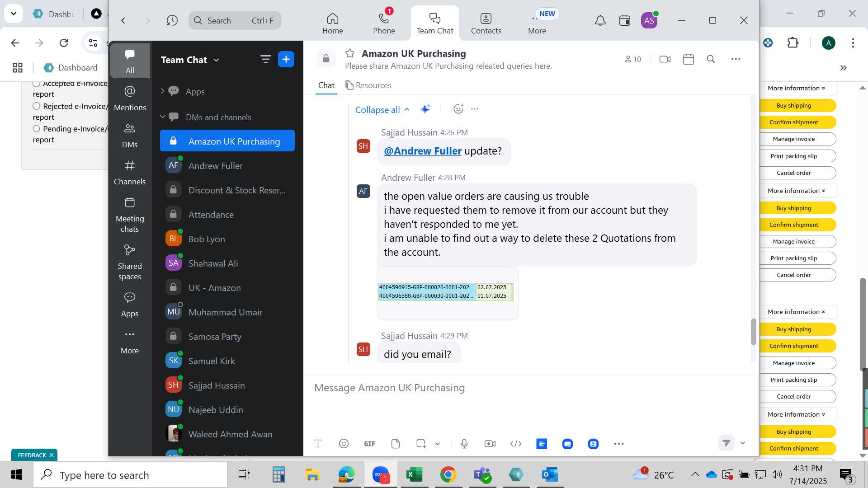Open more composer options ellipsis
Viewport: 868px width, 488px height.
pos(619,444)
